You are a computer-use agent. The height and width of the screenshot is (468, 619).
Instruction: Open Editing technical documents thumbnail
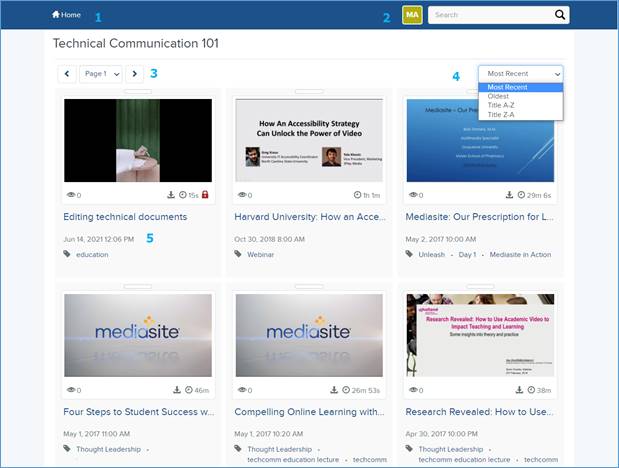[x=138, y=140]
